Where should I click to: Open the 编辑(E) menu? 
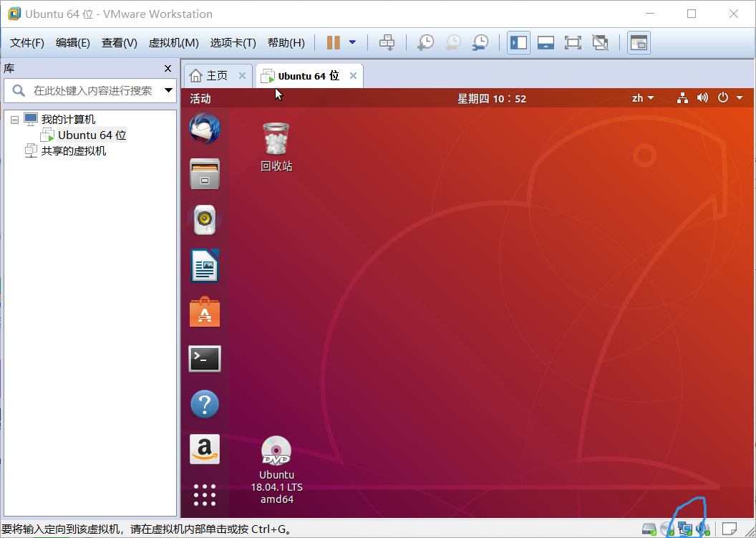[73, 43]
